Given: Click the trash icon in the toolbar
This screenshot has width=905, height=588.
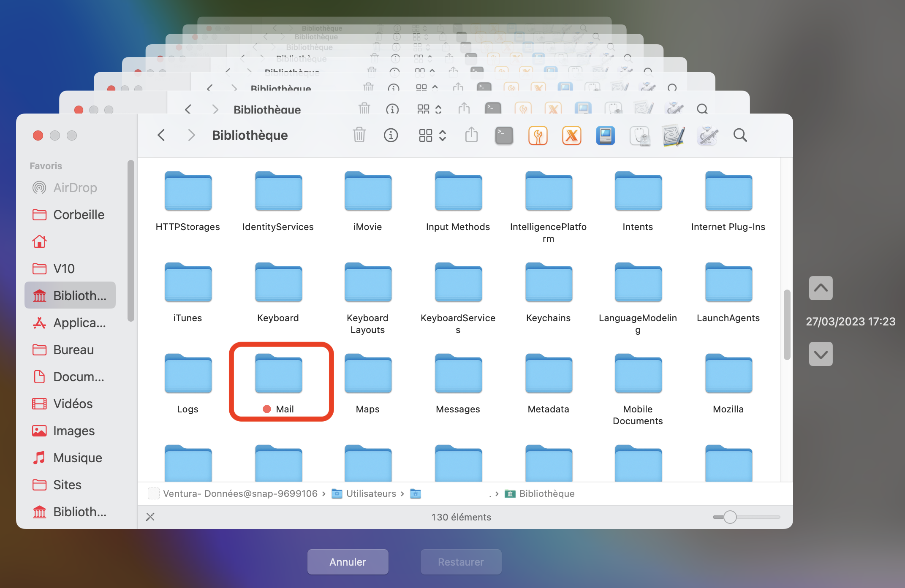Looking at the screenshot, I should tap(359, 135).
